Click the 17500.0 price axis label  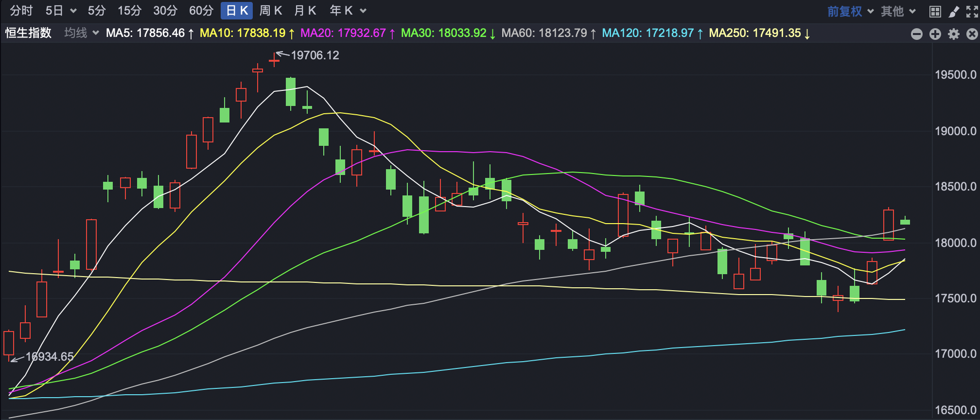pyautogui.click(x=956, y=298)
